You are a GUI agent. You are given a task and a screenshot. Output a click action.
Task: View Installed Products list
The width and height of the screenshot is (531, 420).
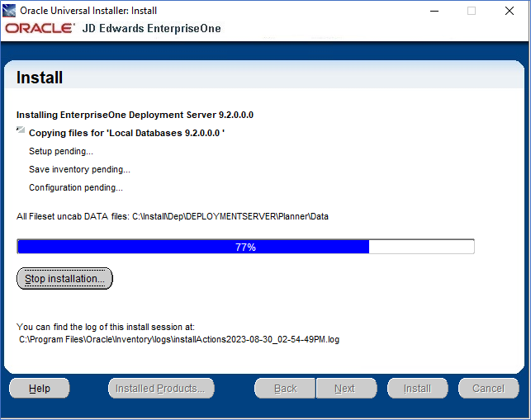[161, 388]
